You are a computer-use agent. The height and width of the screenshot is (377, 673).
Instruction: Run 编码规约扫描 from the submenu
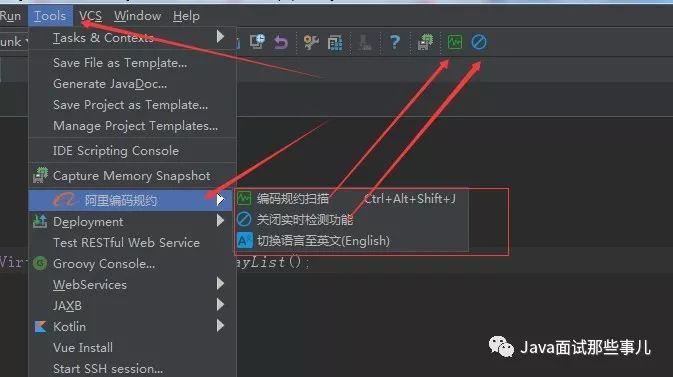352,199
